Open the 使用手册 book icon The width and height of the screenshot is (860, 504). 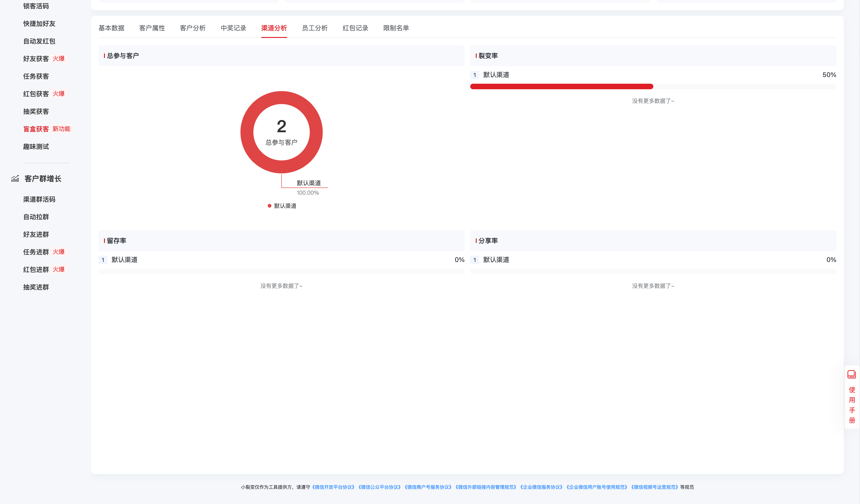click(851, 374)
